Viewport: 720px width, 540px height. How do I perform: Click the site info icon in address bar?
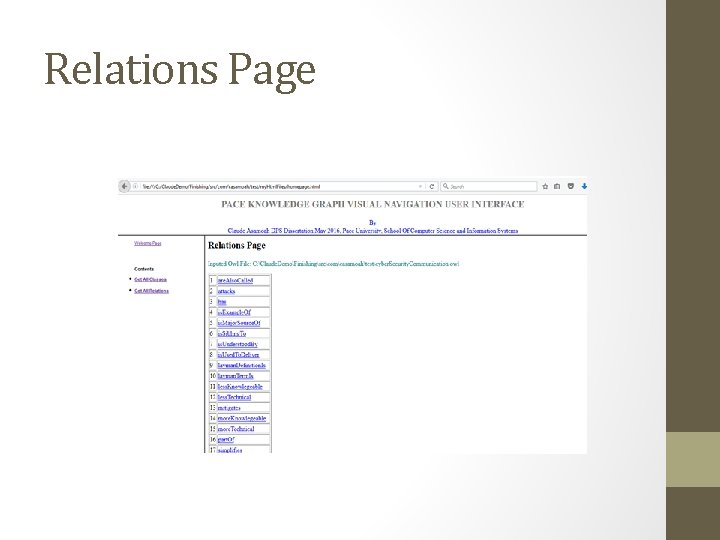click(135, 186)
